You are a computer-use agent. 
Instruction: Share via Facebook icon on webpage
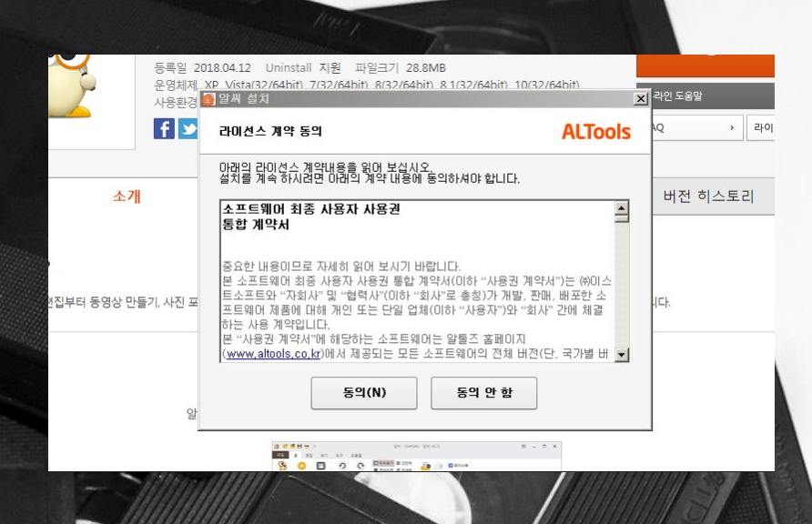[x=164, y=128]
